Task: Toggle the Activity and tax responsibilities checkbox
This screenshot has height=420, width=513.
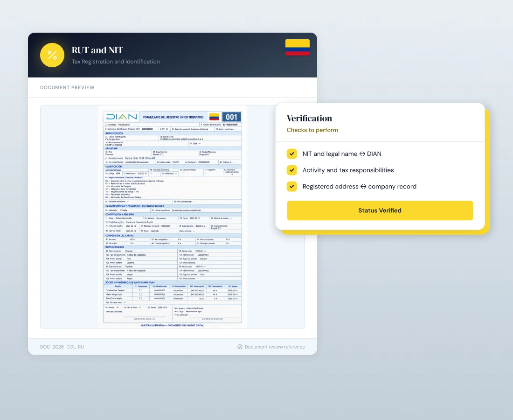Action: (x=292, y=170)
